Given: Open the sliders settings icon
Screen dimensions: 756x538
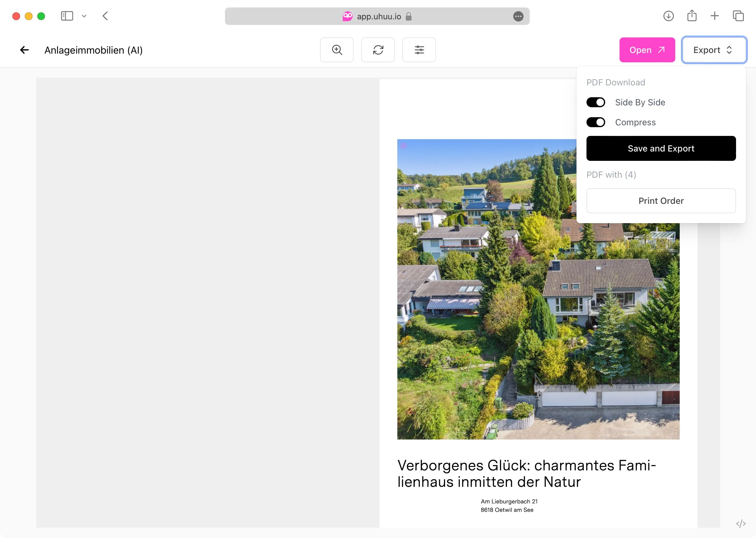Looking at the screenshot, I should pos(419,50).
